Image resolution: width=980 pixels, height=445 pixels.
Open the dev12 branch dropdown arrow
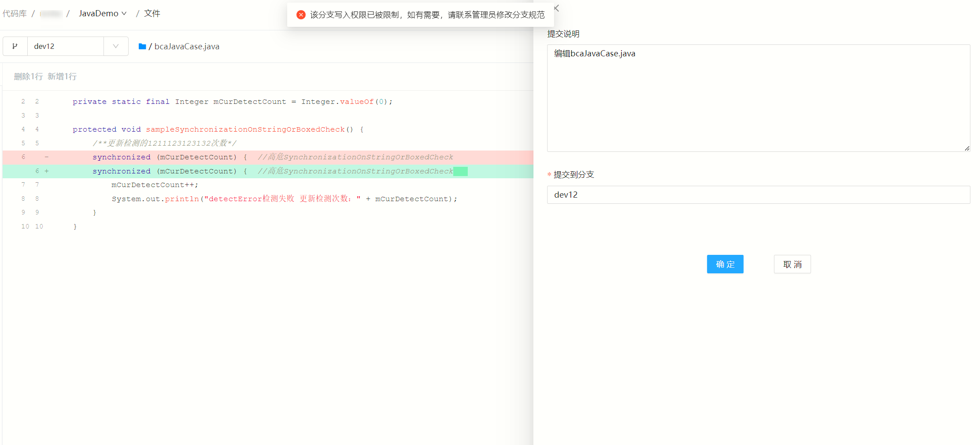(x=116, y=46)
